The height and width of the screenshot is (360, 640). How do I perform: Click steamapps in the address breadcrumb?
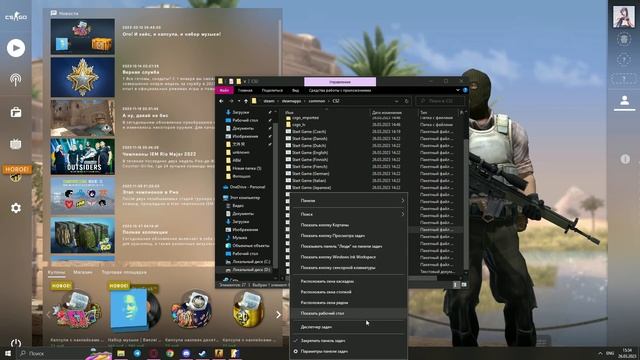(291, 101)
